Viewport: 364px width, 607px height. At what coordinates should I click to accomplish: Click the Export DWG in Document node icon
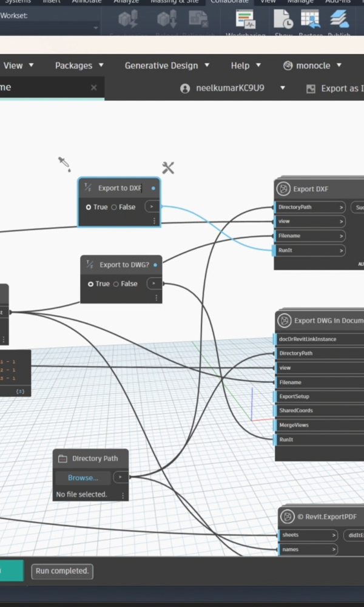point(285,320)
